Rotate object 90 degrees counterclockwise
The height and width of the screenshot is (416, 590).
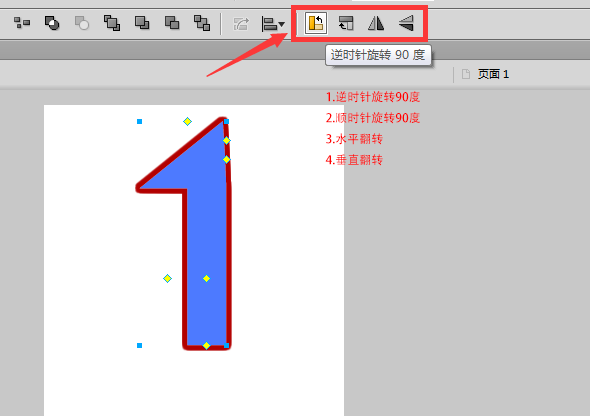pyautogui.click(x=316, y=23)
